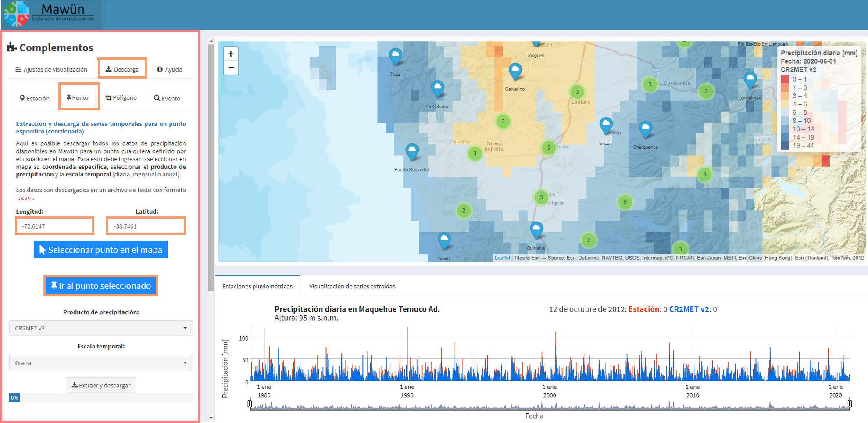Open the Ayuda tab
Viewport: 868px width, 423px height.
click(x=170, y=69)
